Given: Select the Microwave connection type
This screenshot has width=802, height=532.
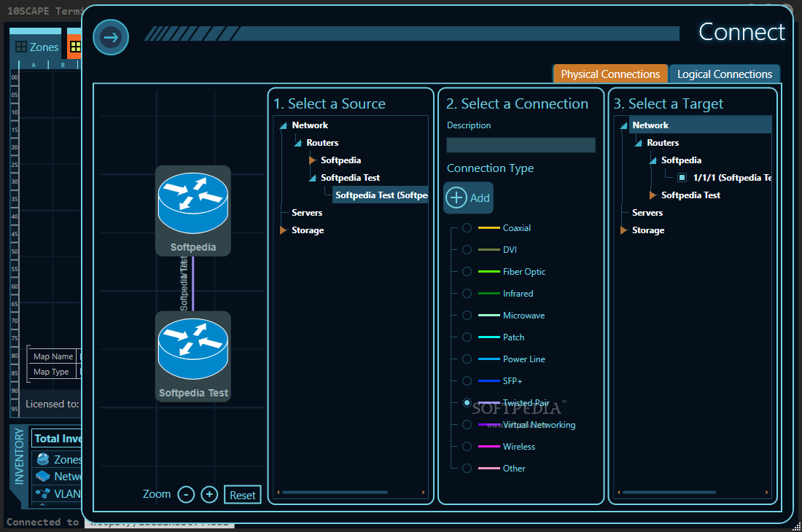Looking at the screenshot, I should coord(467,316).
